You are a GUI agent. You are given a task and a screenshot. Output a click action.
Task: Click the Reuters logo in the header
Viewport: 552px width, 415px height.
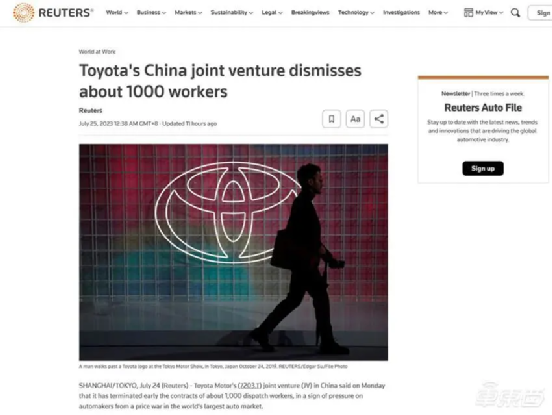pyautogui.click(x=53, y=13)
